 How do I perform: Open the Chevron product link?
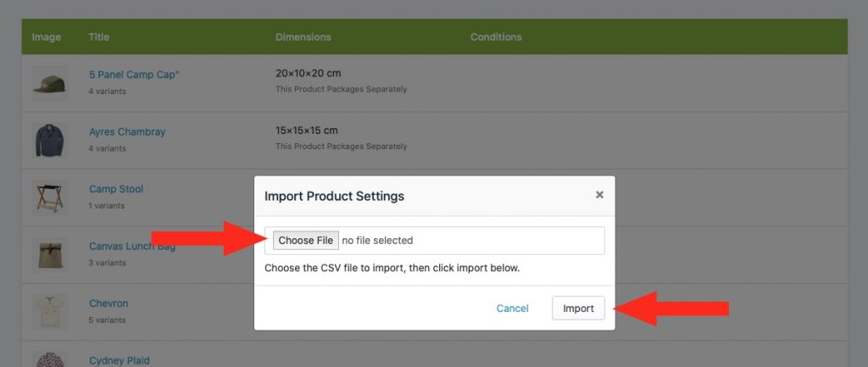(108, 303)
